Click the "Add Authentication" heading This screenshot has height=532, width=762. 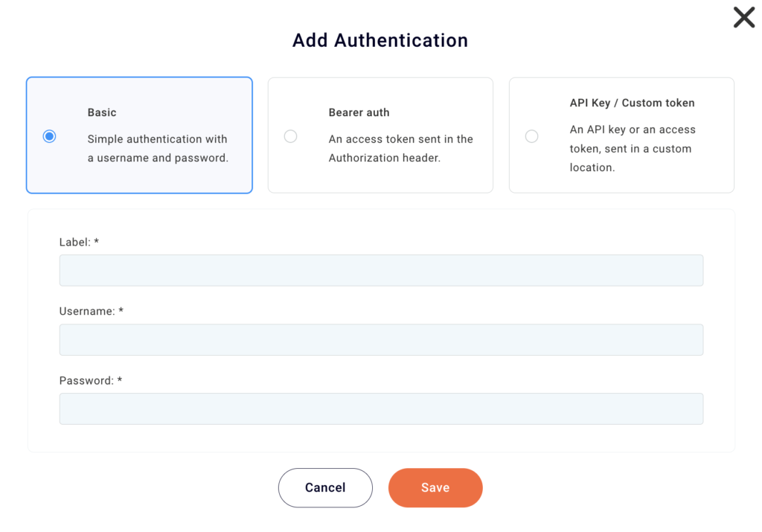[380, 40]
